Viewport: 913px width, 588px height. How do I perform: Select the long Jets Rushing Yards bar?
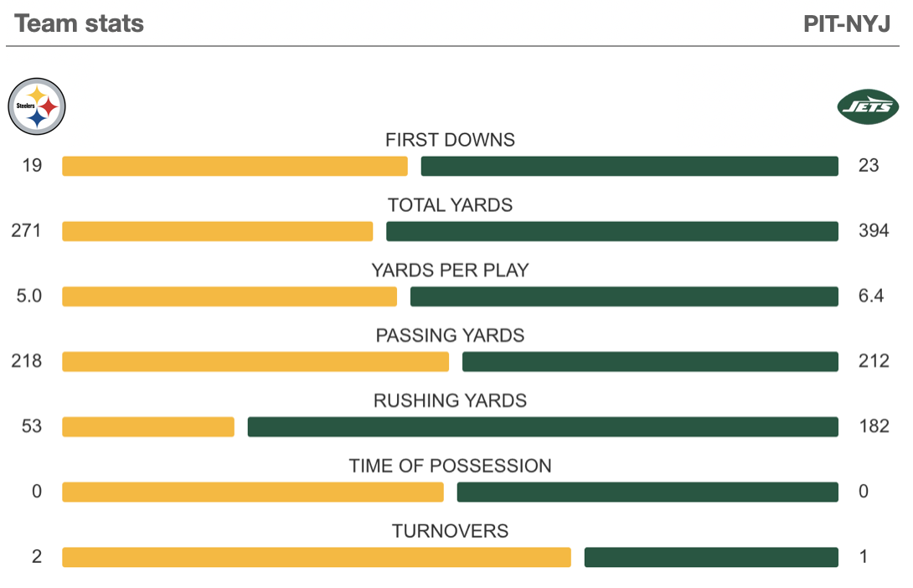[x=543, y=427]
